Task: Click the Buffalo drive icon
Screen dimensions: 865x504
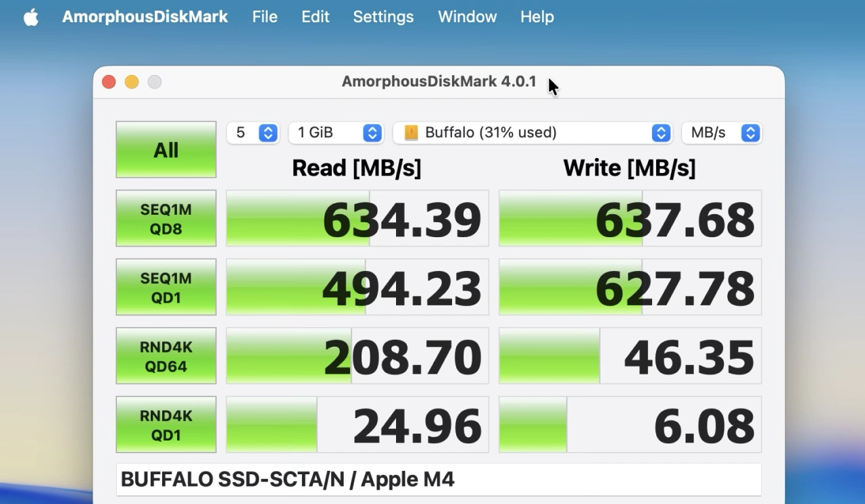Action: 411,133
